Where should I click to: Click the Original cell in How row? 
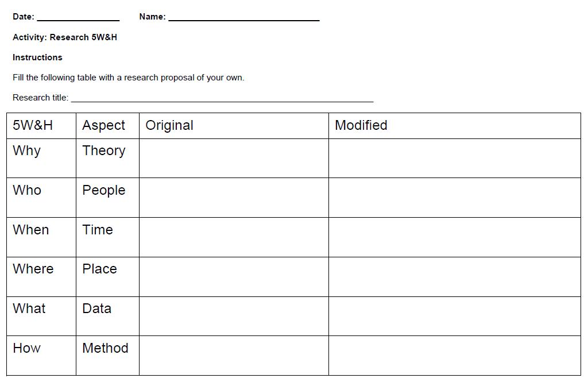coord(234,356)
